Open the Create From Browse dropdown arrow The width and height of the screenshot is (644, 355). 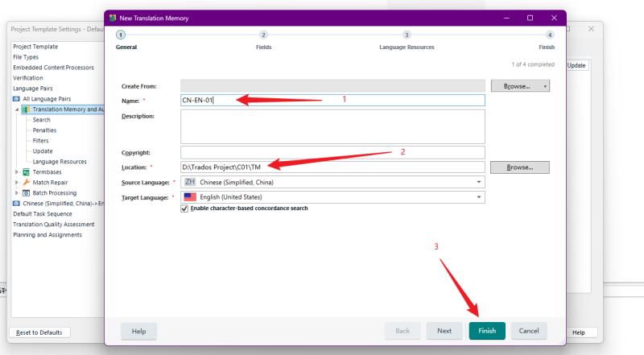[x=545, y=85]
